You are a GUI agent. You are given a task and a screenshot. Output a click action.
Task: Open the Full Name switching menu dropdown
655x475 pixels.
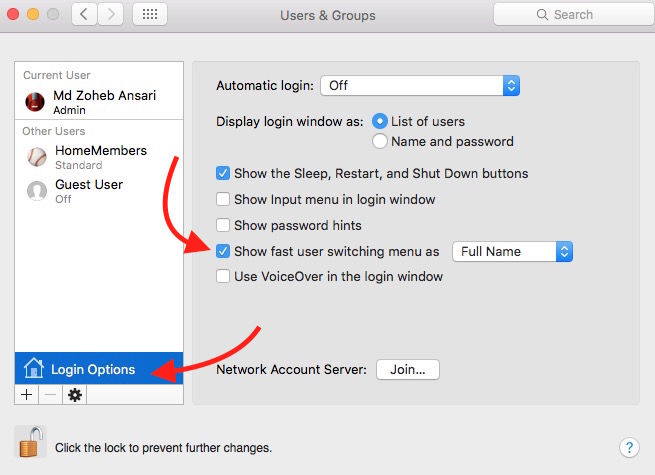[512, 251]
